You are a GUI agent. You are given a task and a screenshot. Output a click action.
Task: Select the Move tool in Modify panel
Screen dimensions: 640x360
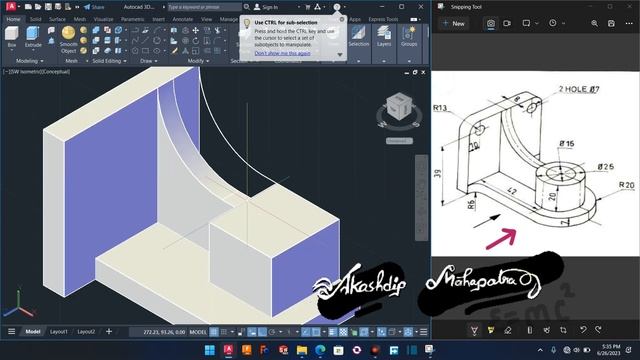196,31
